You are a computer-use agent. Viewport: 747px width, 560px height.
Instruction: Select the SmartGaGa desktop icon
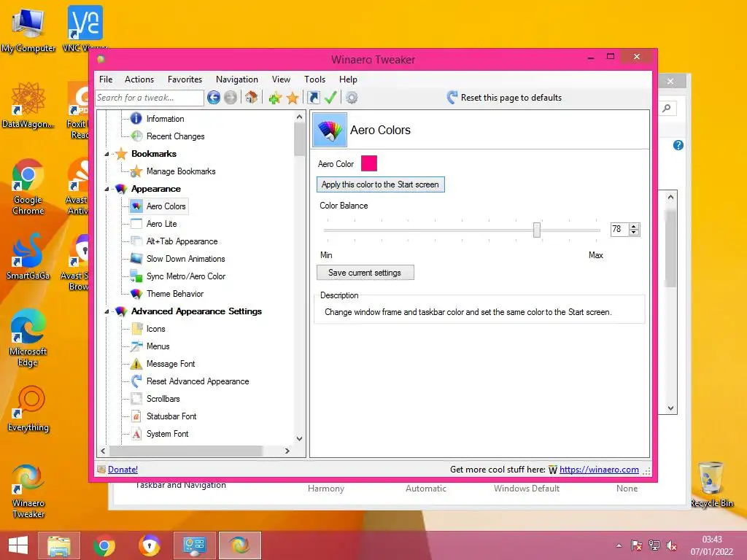[28, 256]
